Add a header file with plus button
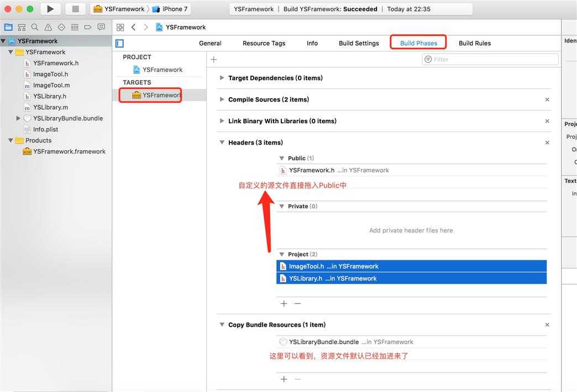This screenshot has height=392, width=577. 284,304
